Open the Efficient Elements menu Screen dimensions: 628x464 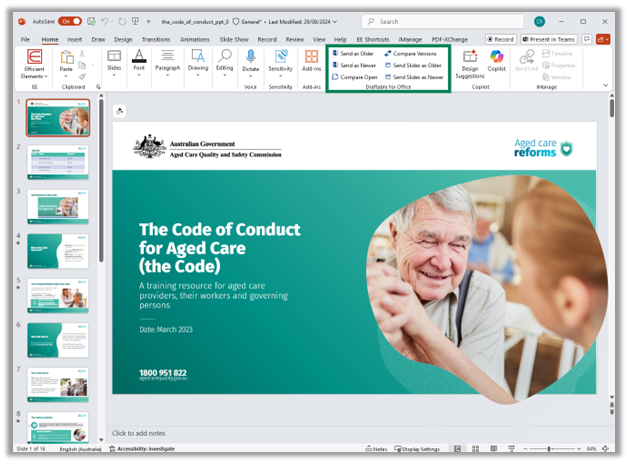tap(34, 64)
